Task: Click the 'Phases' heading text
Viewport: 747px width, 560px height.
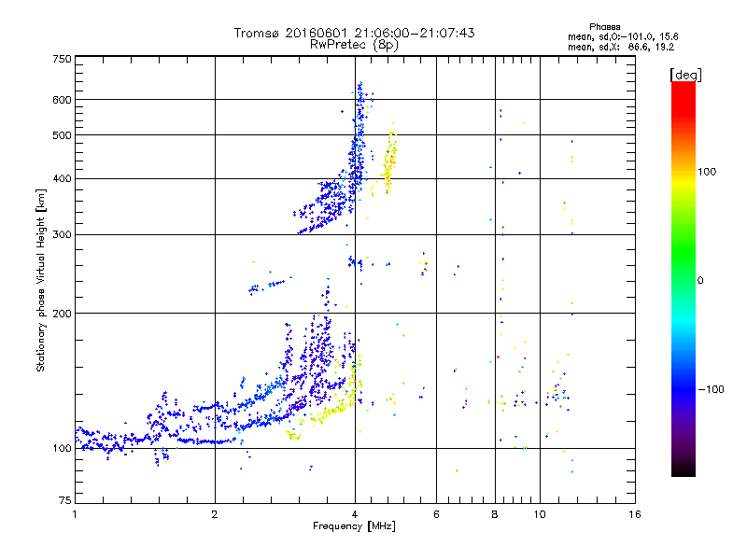Action: pos(604,27)
